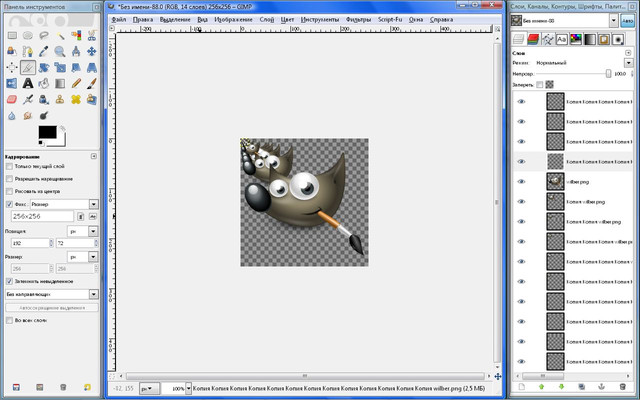Viewport: 640px width, 400px height.
Task: Select the Flip tool
Action: pos(12,83)
